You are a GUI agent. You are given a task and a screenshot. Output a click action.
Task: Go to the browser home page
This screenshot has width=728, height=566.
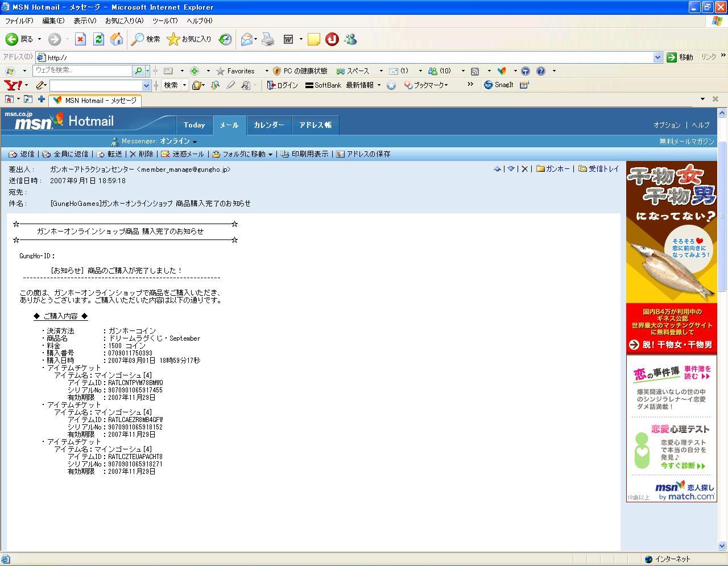(117, 39)
